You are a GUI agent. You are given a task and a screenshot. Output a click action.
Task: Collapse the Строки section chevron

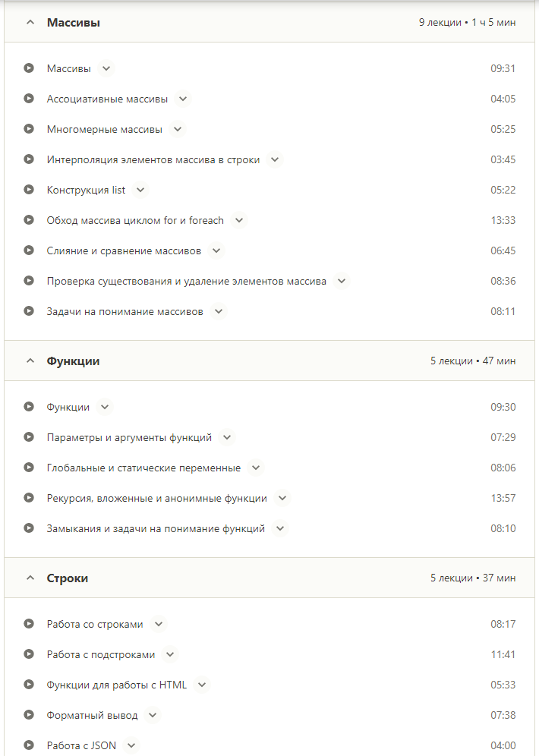tap(30, 578)
